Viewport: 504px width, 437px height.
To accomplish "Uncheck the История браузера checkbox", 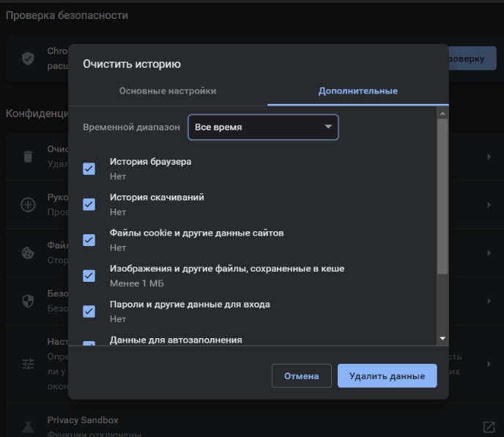I will point(89,169).
